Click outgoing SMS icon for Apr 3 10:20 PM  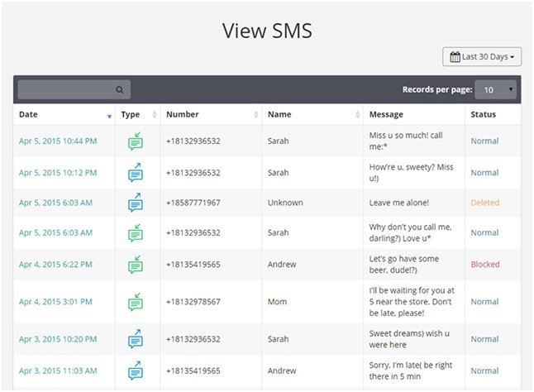[136, 339]
